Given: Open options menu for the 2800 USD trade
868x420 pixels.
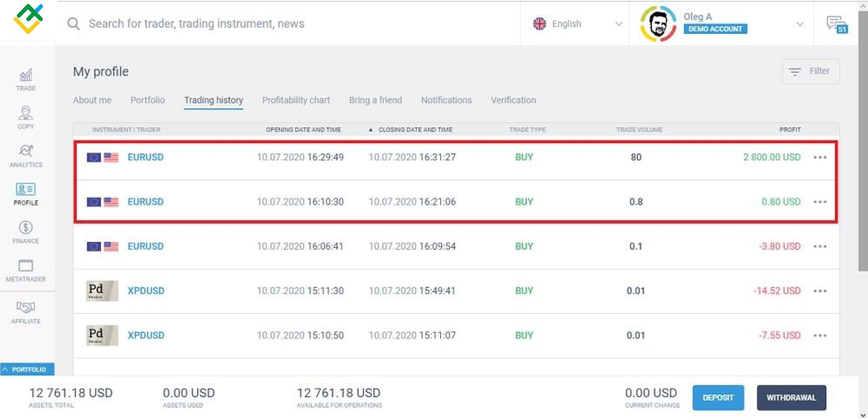Looking at the screenshot, I should 820,157.
